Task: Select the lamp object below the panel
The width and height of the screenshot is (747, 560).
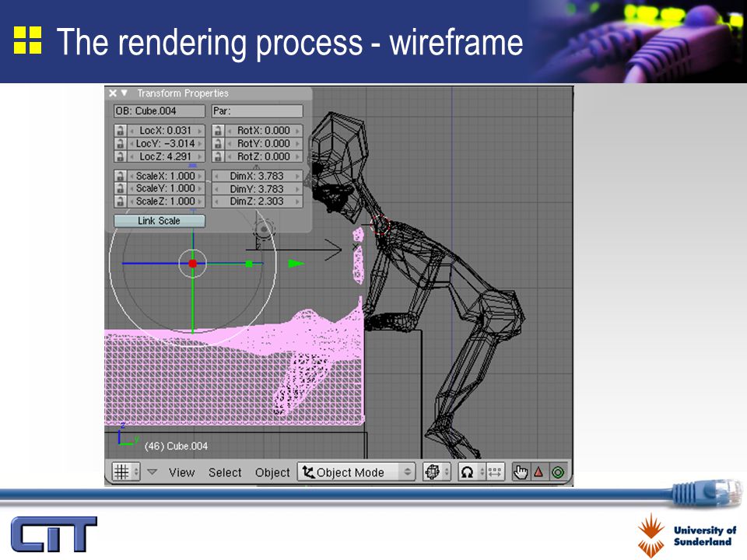Action: (x=264, y=230)
